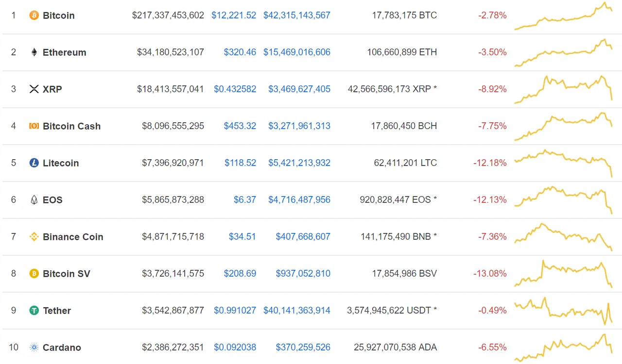Click the Litecoin logo icon
622x364 pixels.
[34, 163]
